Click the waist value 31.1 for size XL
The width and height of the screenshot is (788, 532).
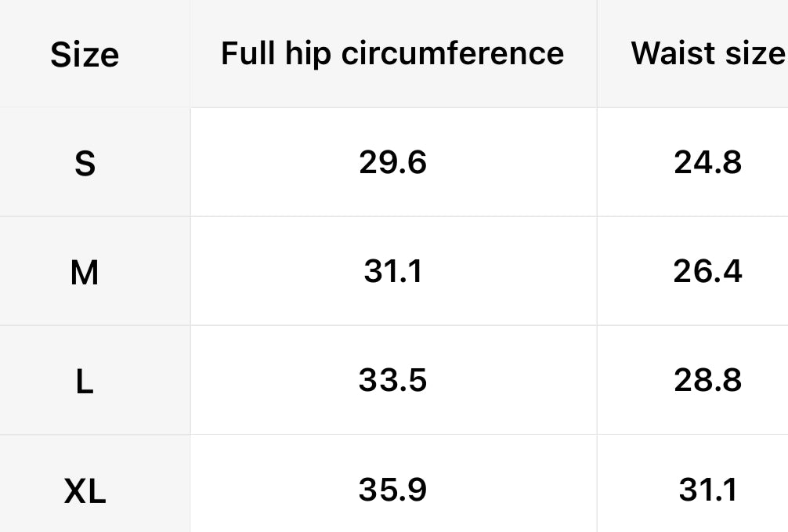[x=707, y=490]
